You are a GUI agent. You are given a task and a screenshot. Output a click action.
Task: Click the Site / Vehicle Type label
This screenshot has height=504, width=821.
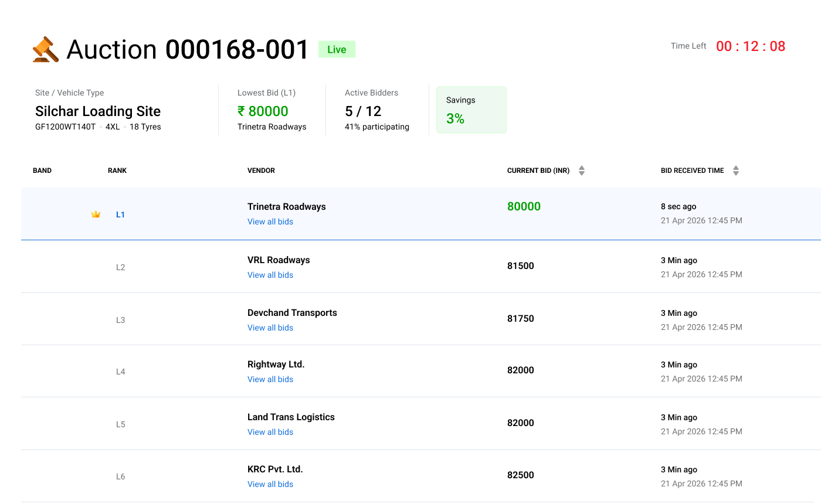(69, 93)
